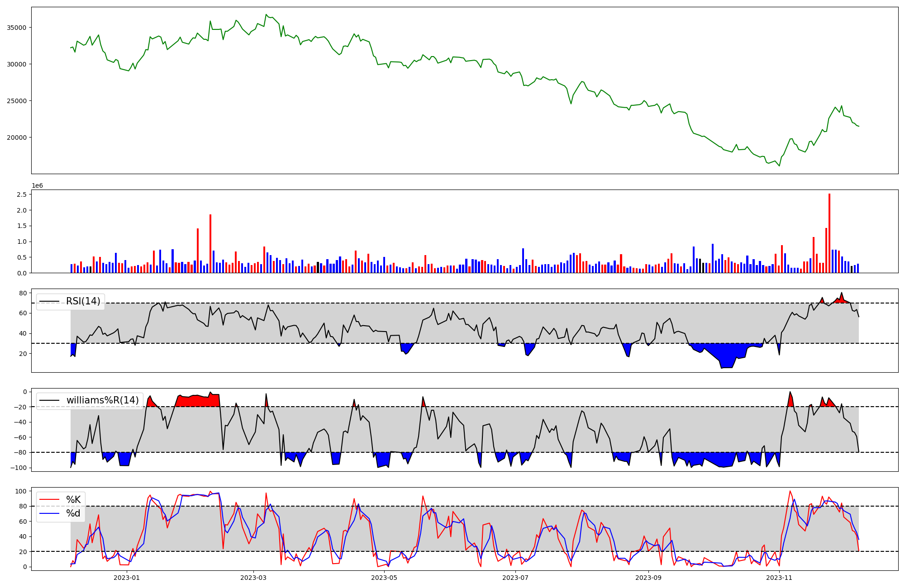Click the williams%R(14) legend entry

tap(102, 400)
